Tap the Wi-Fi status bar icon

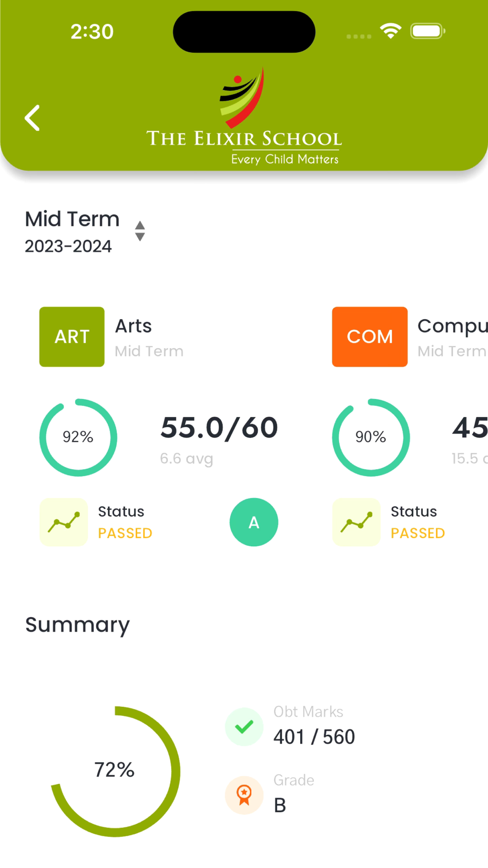click(x=390, y=31)
